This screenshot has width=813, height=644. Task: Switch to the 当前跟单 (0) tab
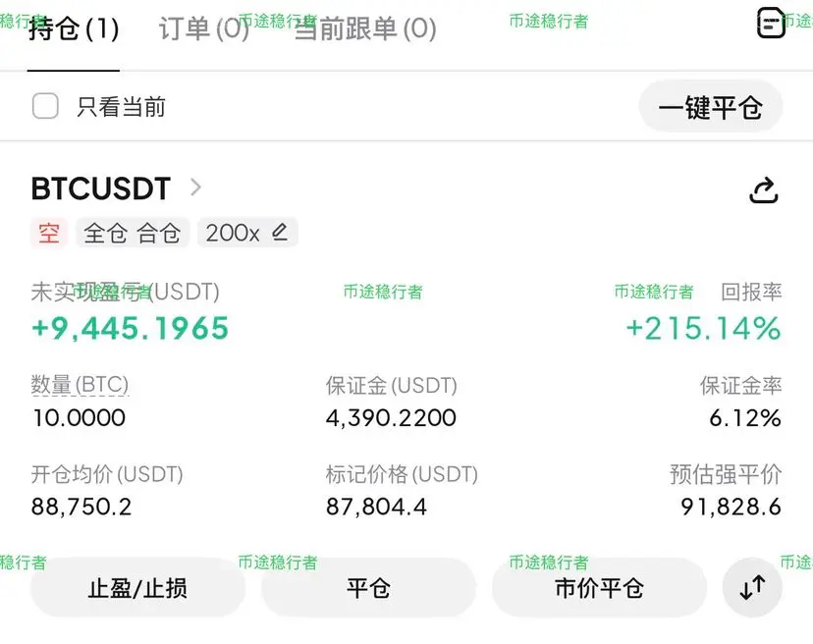click(x=365, y=28)
